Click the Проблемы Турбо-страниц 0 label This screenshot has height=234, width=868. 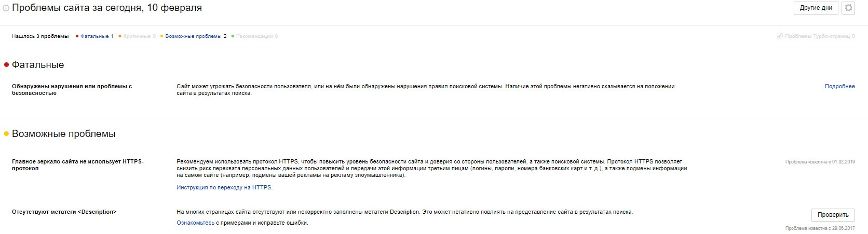pos(820,36)
